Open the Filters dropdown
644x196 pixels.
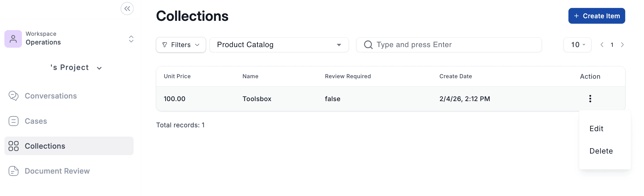tap(181, 45)
